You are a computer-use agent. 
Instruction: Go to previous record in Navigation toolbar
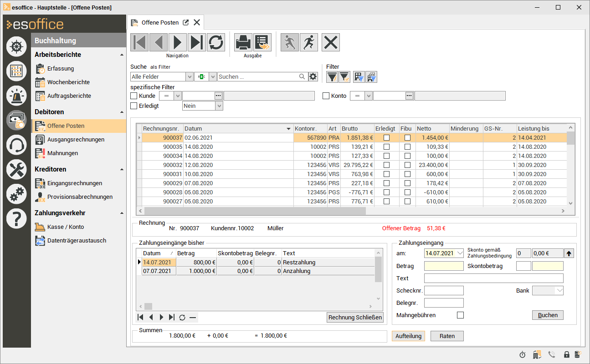[159, 42]
